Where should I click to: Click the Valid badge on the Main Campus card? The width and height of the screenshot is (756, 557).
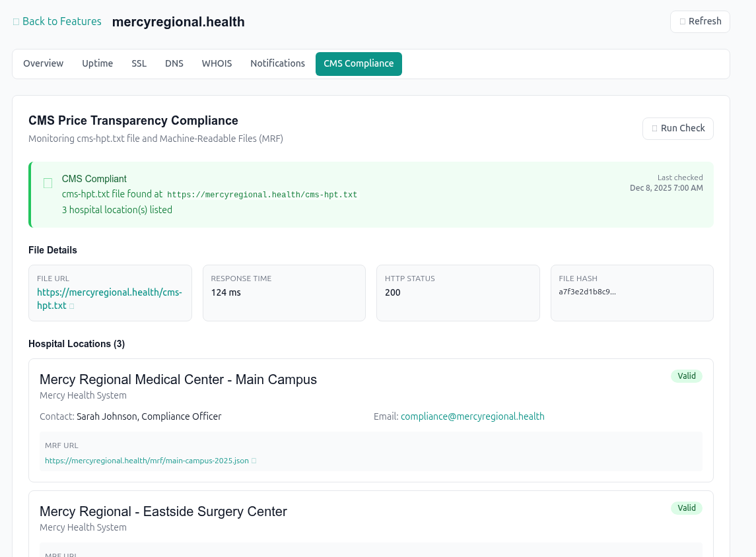[x=687, y=376]
